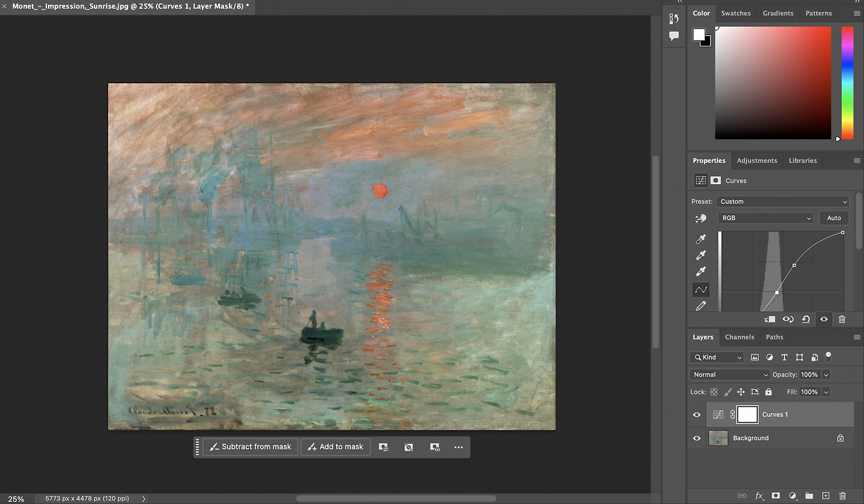Delete the selected layer in Layers panel
Viewport: 864px width, 504px height.
842,496
